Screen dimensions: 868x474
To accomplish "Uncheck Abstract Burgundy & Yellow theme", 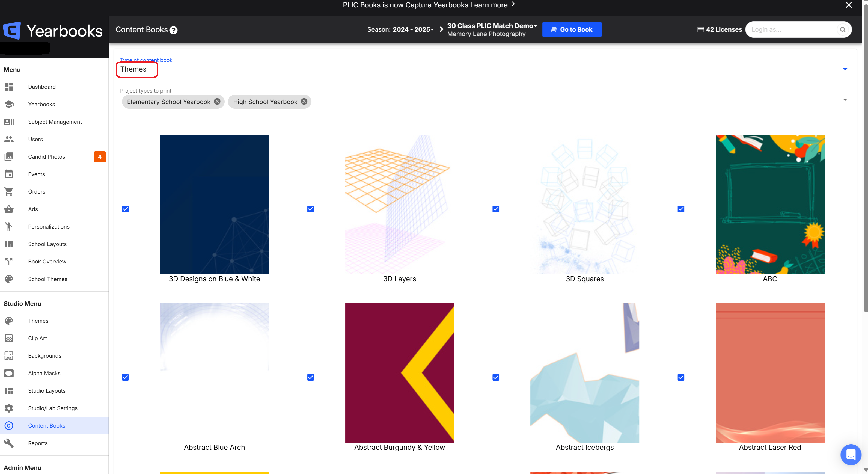I will click(311, 377).
